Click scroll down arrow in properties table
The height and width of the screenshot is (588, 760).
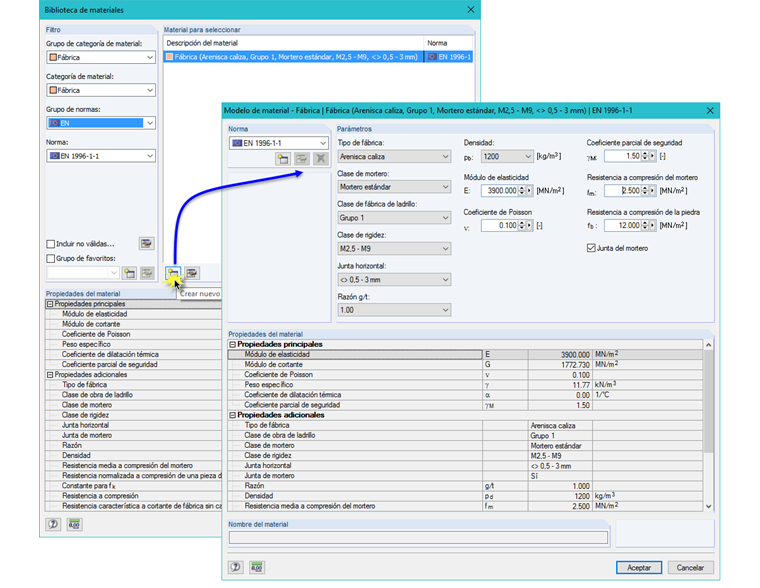(709, 506)
